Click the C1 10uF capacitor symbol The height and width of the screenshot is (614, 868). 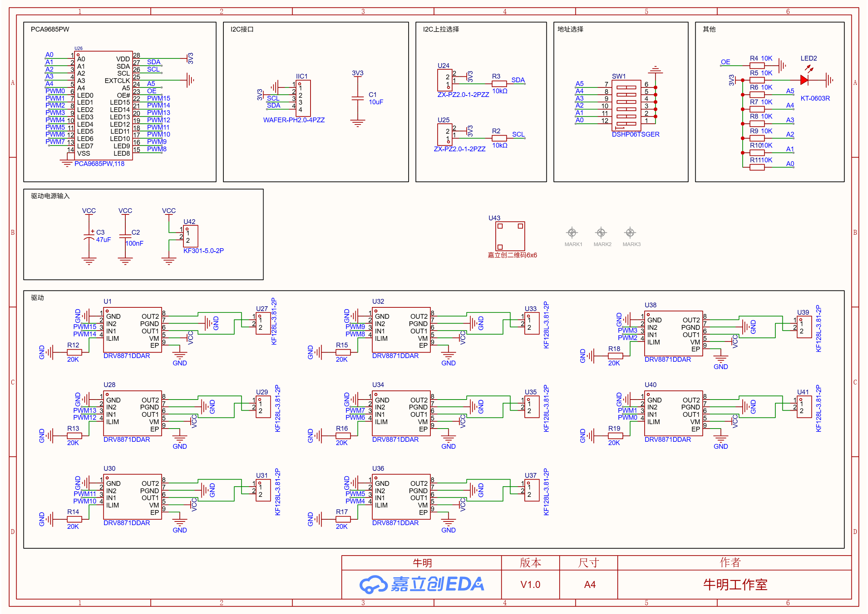[x=358, y=99]
